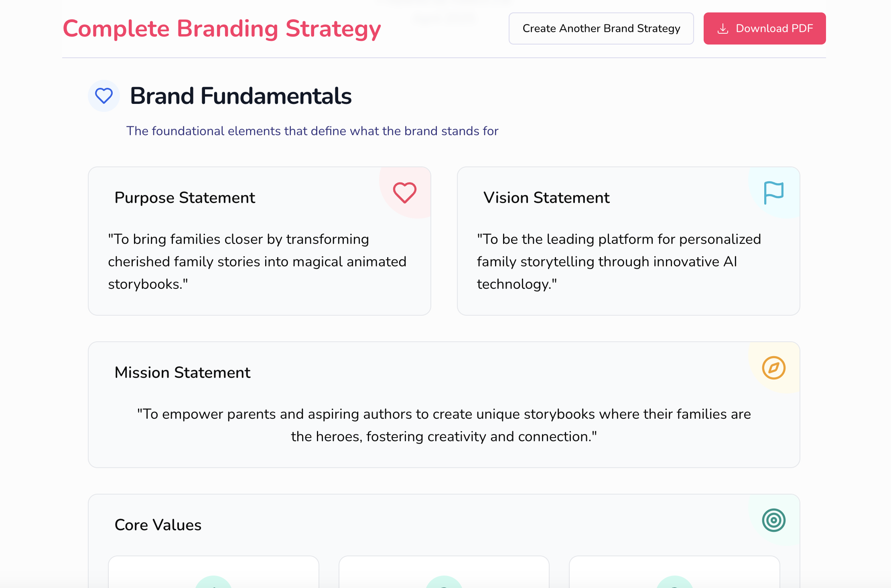Viewport: 891px width, 588px height.
Task: Click the green target icon in Core Values
Action: [773, 520]
